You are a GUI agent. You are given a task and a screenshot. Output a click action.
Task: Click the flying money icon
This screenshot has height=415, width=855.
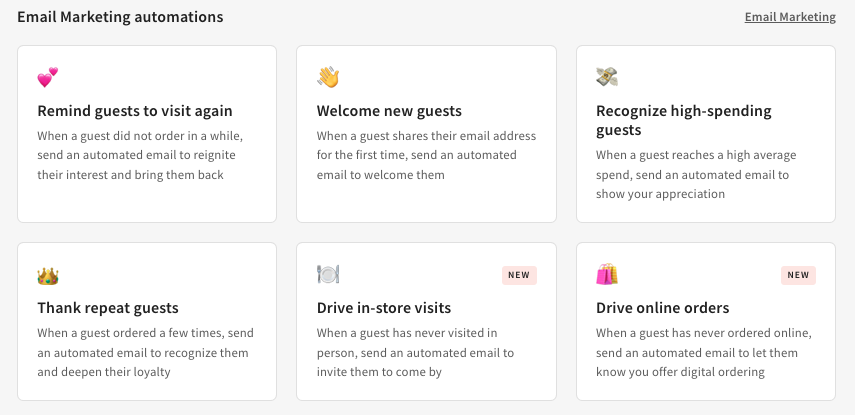click(x=607, y=78)
